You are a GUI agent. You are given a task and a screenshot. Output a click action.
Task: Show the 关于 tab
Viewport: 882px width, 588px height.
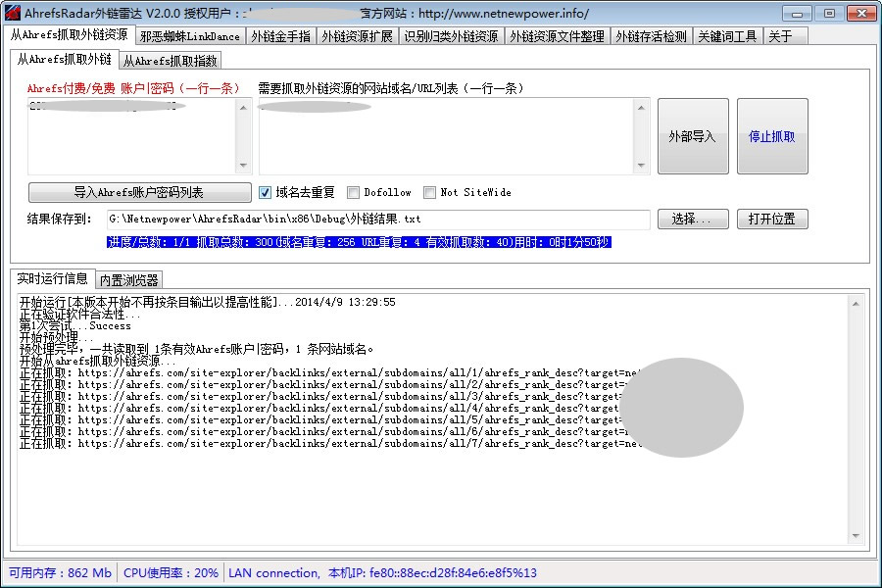785,36
